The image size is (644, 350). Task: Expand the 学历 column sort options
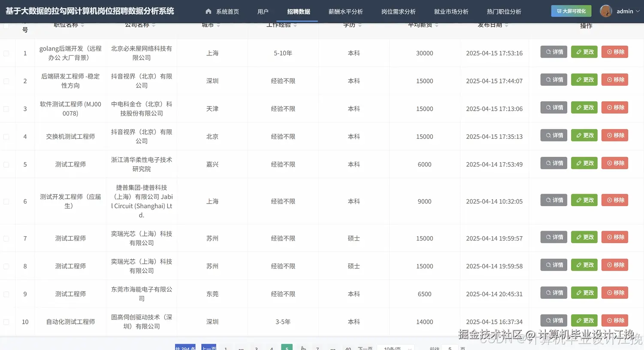[x=360, y=24]
